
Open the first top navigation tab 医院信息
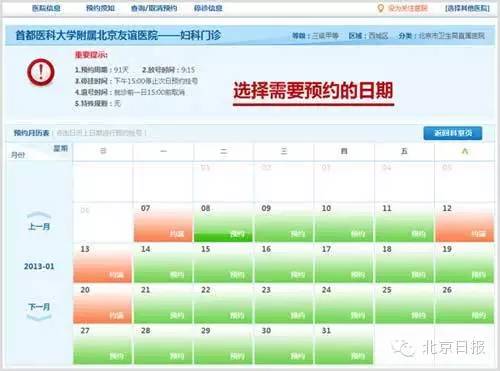pyautogui.click(x=46, y=8)
